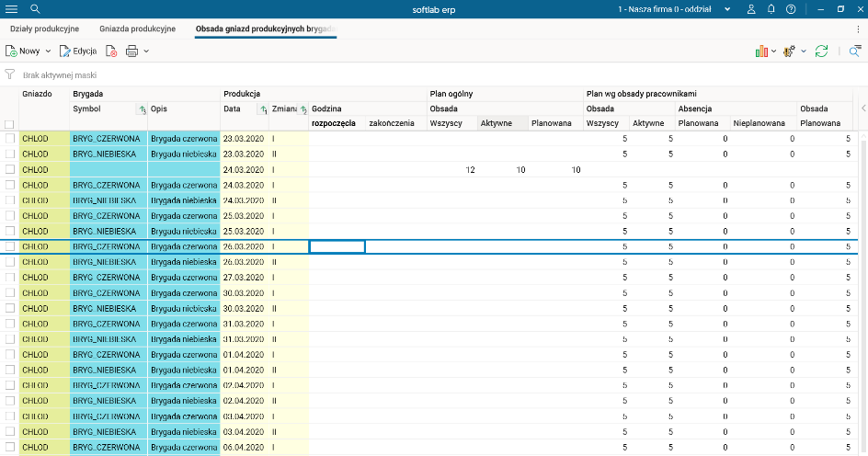Click the green refresh arrows icon

pos(821,51)
